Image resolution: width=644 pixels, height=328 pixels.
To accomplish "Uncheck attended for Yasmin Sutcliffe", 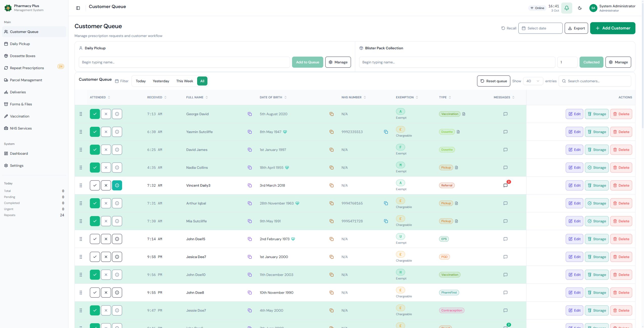I will click(95, 132).
